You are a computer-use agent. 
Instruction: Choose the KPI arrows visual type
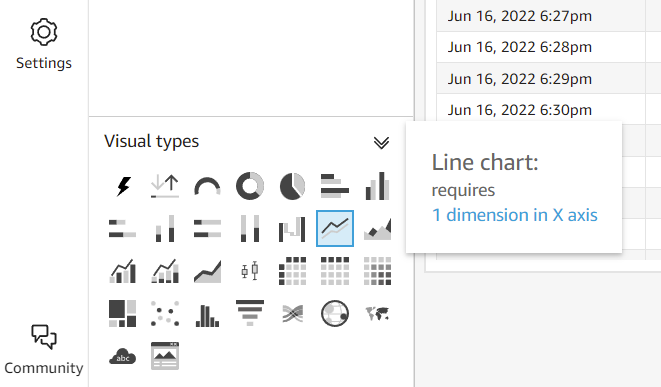tap(165, 186)
